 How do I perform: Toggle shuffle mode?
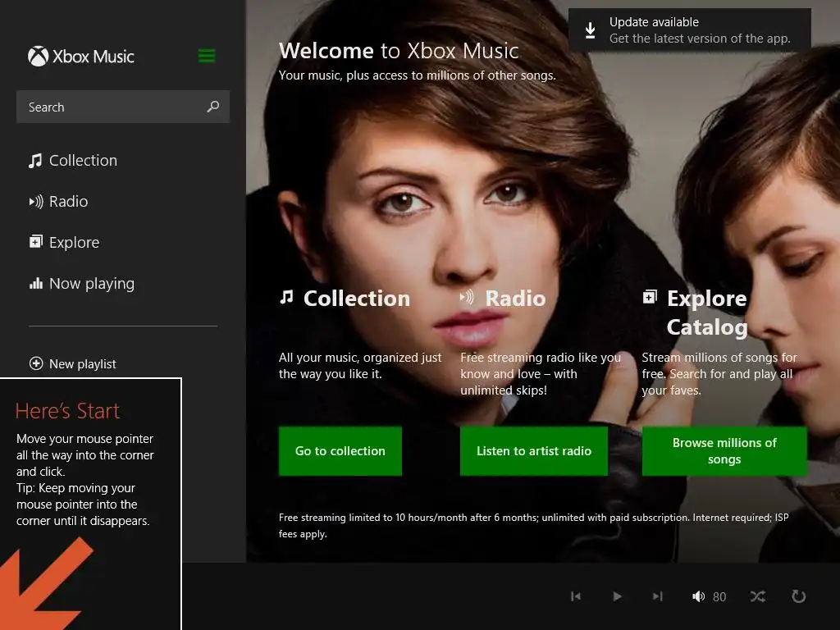(x=757, y=596)
